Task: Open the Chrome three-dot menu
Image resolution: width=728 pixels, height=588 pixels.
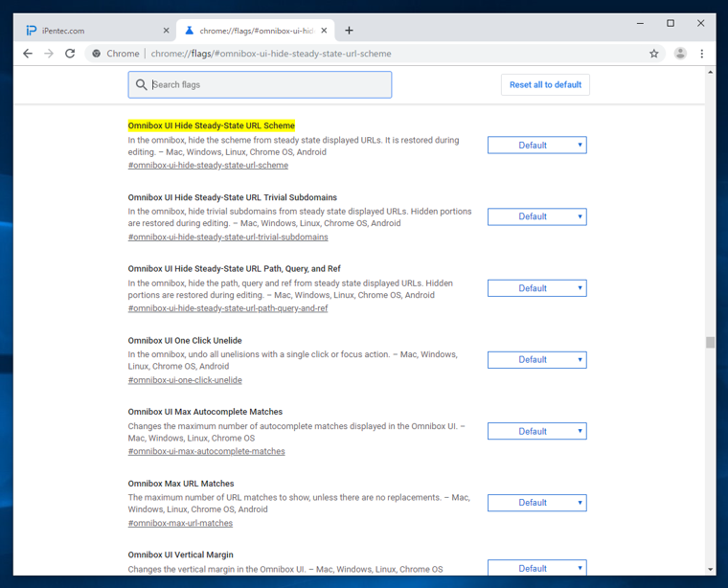Action: (x=702, y=54)
